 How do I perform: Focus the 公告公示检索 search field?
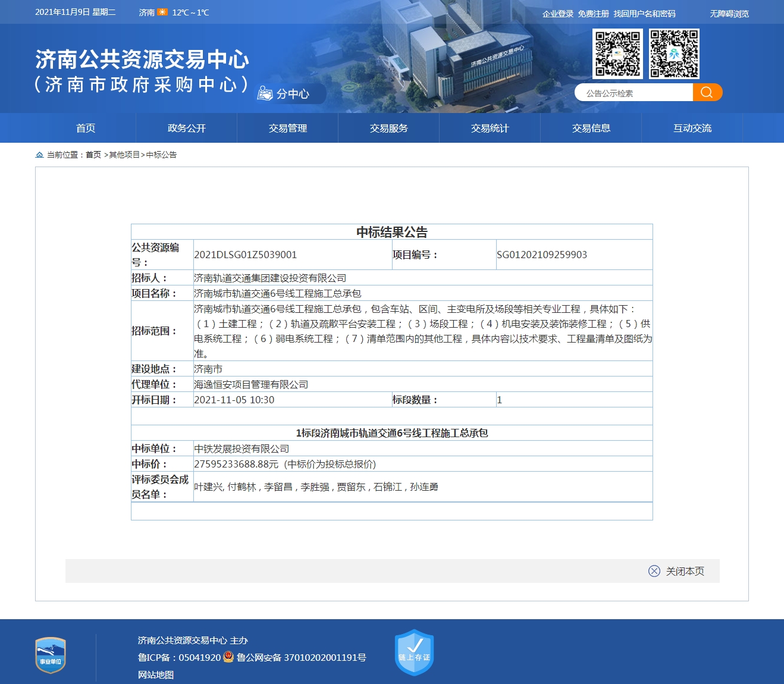(634, 93)
